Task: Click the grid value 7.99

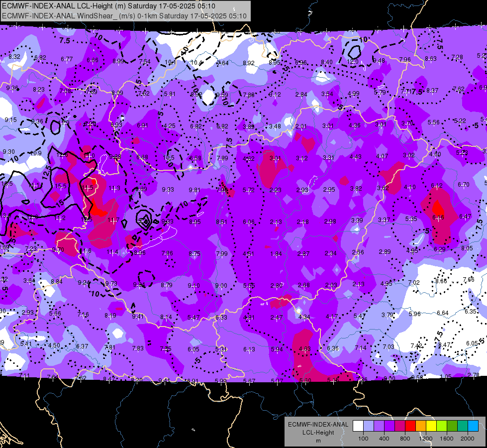Action: pos(222,254)
